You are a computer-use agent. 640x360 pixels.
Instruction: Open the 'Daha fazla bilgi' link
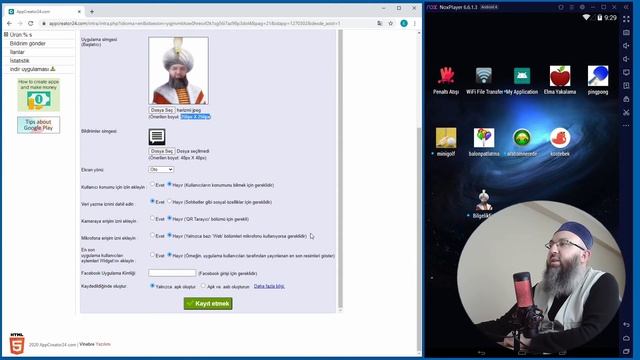[269, 286]
